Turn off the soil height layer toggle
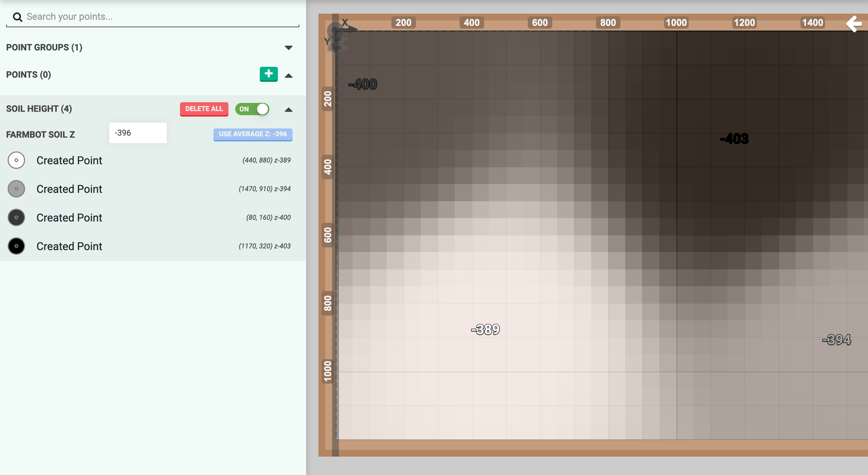This screenshot has height=475, width=868. point(252,109)
